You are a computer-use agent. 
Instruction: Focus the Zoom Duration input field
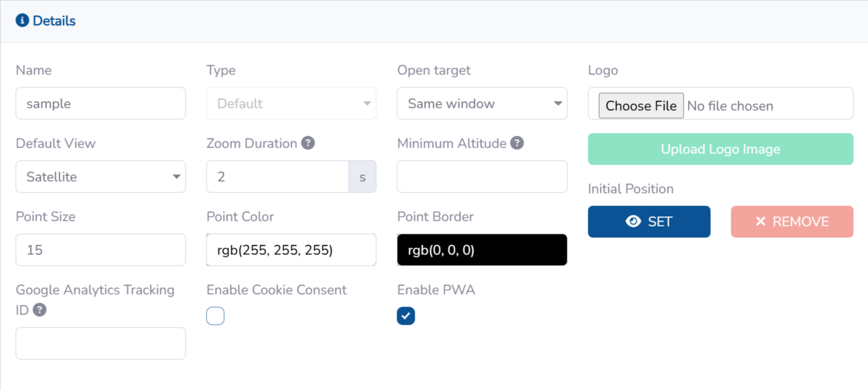[277, 177]
